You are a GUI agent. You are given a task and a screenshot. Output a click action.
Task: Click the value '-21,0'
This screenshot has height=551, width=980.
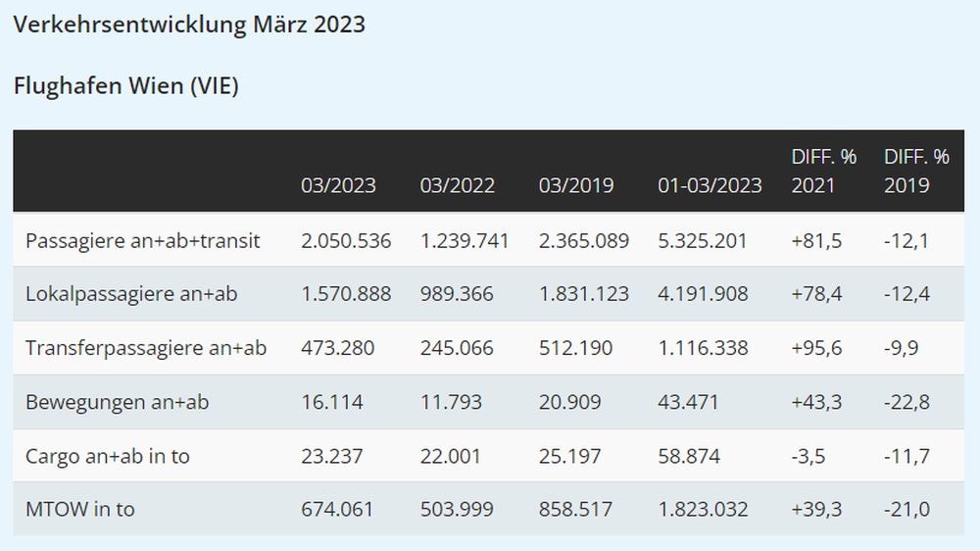pos(906,509)
